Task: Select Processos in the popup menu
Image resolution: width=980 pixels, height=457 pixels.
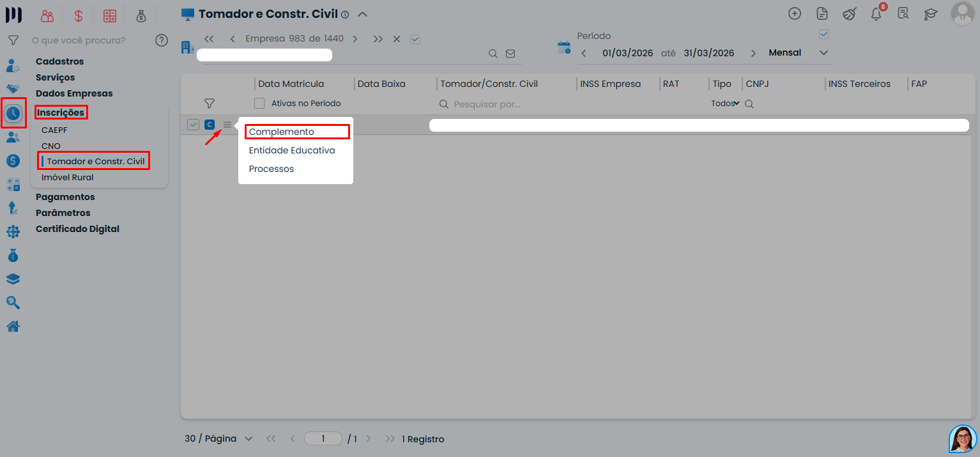Action: [272, 169]
